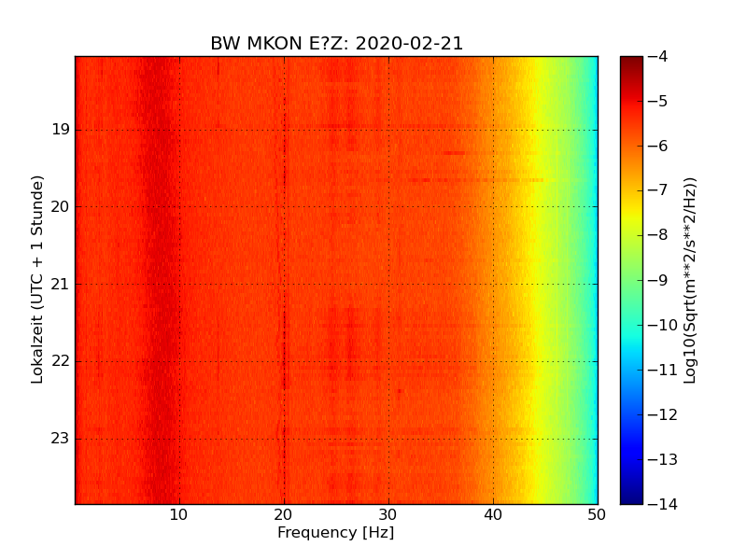
Task: Click the green section of the colorbar
Action: 631,280
